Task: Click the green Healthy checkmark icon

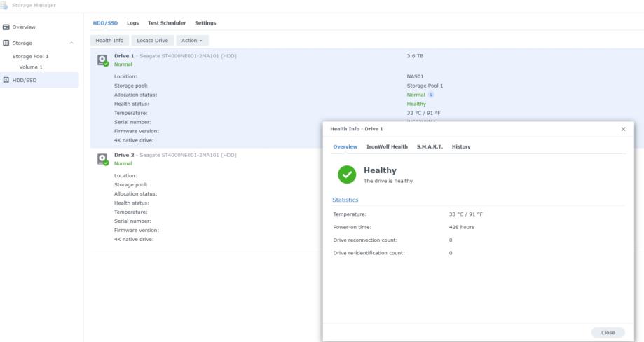Action: point(345,175)
